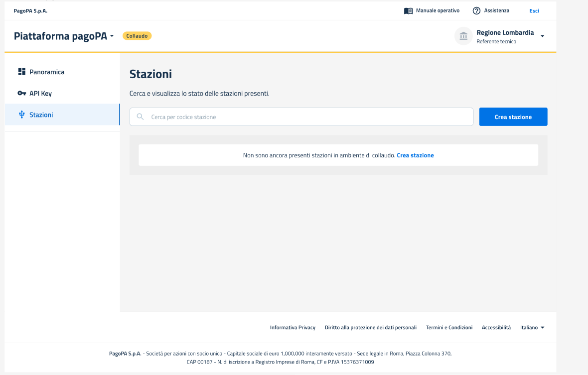Click the Panoramica dashboard grid icon

[x=21, y=72]
